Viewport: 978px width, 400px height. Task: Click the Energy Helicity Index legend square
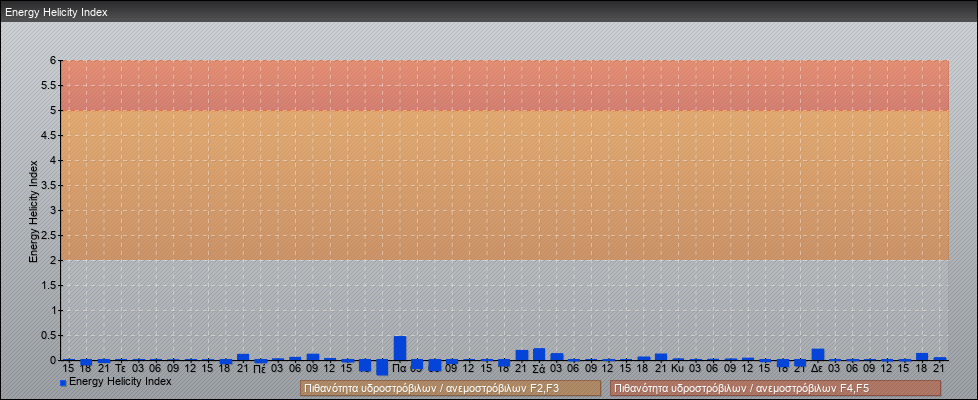pyautogui.click(x=62, y=383)
